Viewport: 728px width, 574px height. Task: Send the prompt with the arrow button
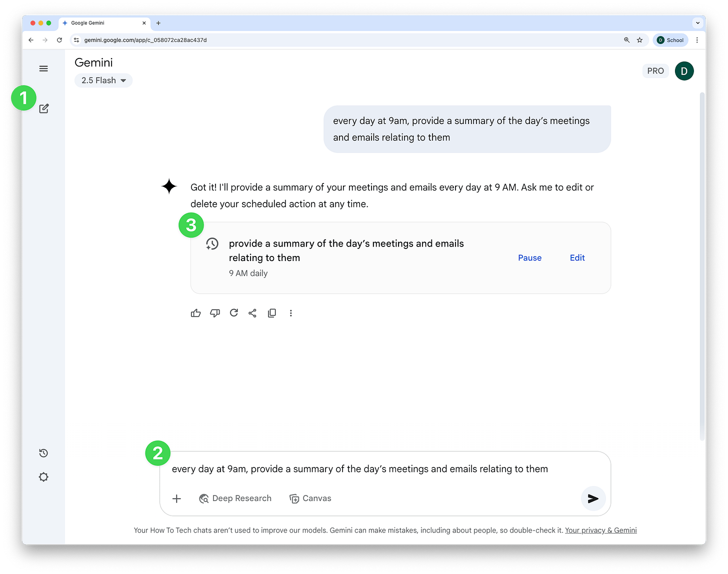[593, 498]
